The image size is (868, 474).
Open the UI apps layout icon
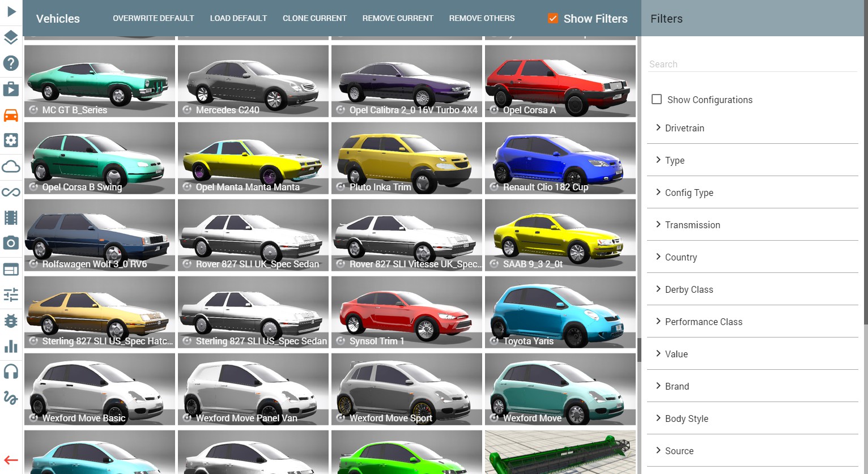(11, 269)
